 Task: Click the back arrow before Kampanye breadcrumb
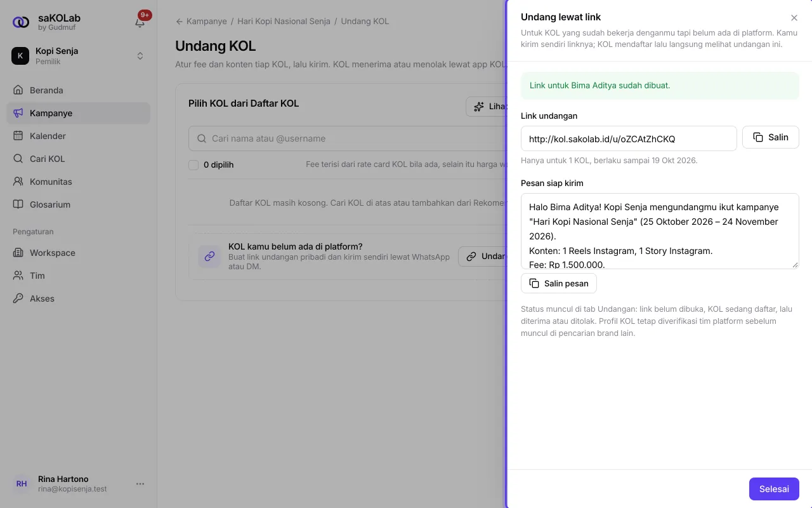pos(180,22)
